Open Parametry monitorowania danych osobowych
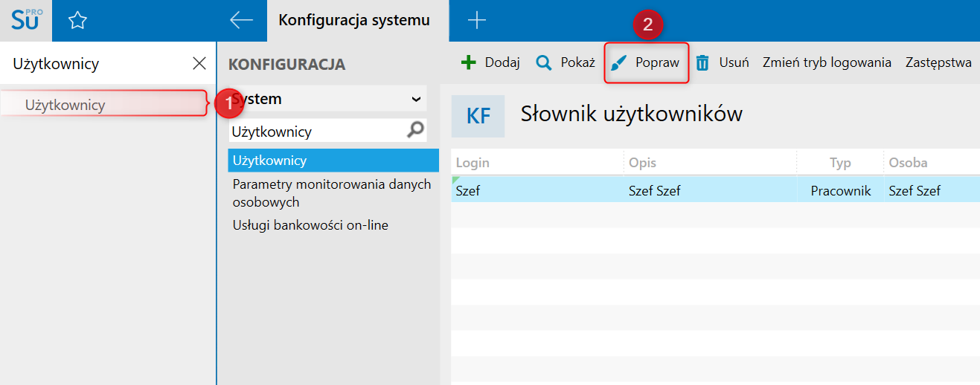 click(332, 192)
